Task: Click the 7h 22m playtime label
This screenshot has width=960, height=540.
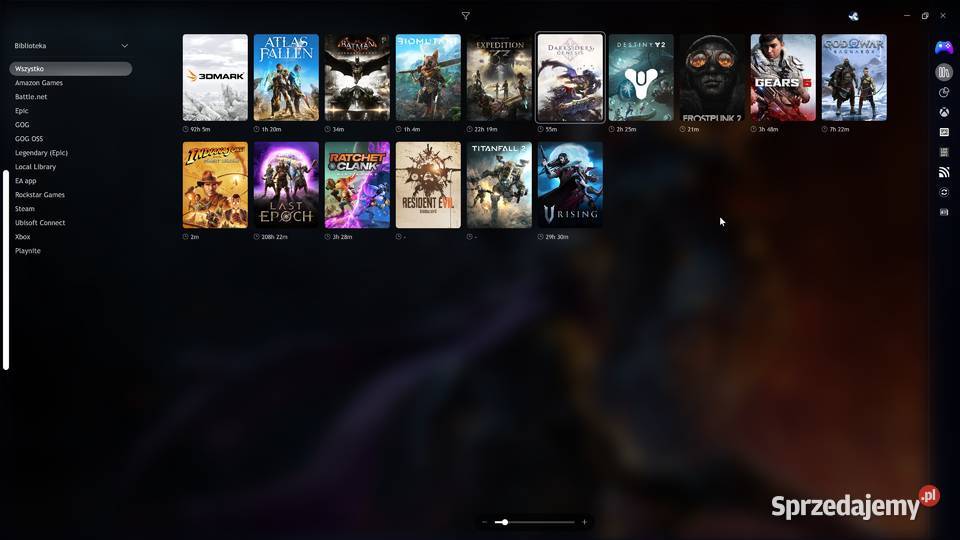Action: [x=839, y=129]
